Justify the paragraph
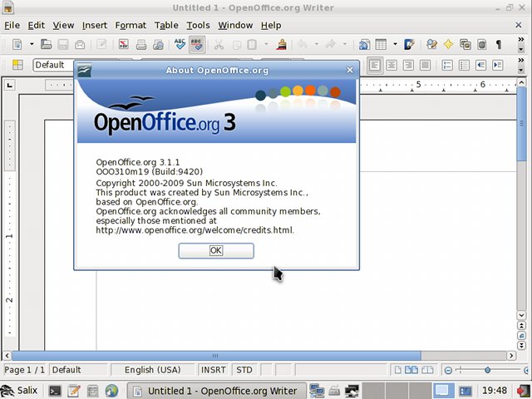 point(425,65)
